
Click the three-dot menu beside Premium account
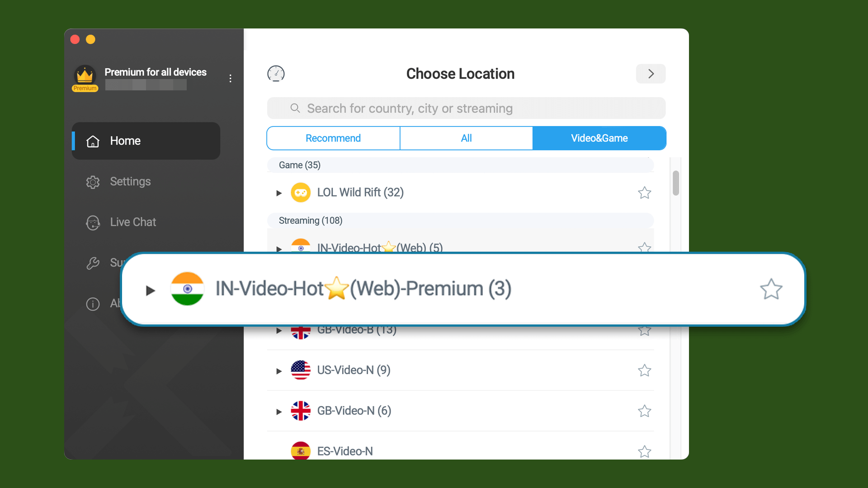click(x=231, y=79)
